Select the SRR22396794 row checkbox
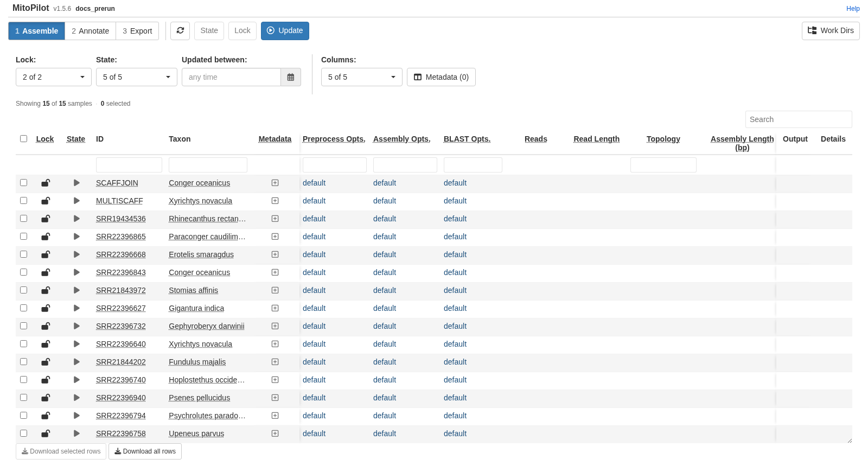 pos(23,416)
